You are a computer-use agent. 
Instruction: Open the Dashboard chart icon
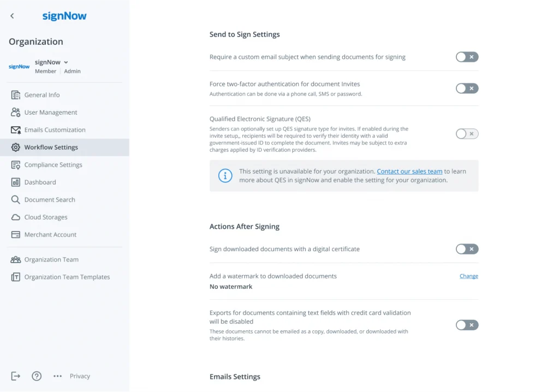15,182
